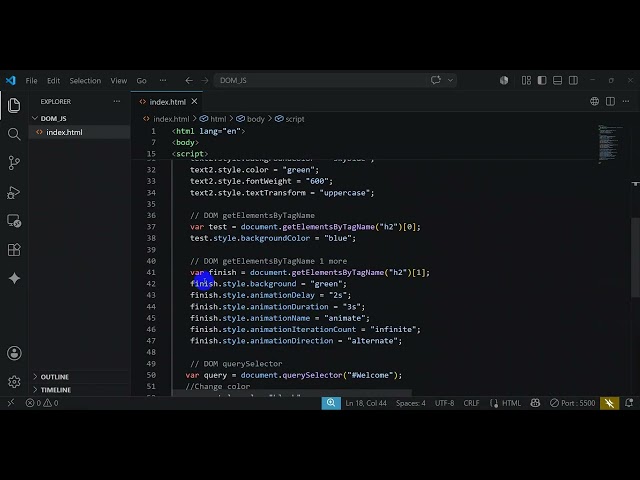The height and width of the screenshot is (480, 640).
Task: Open the sparkle AI assistant view
Action: [x=14, y=278]
